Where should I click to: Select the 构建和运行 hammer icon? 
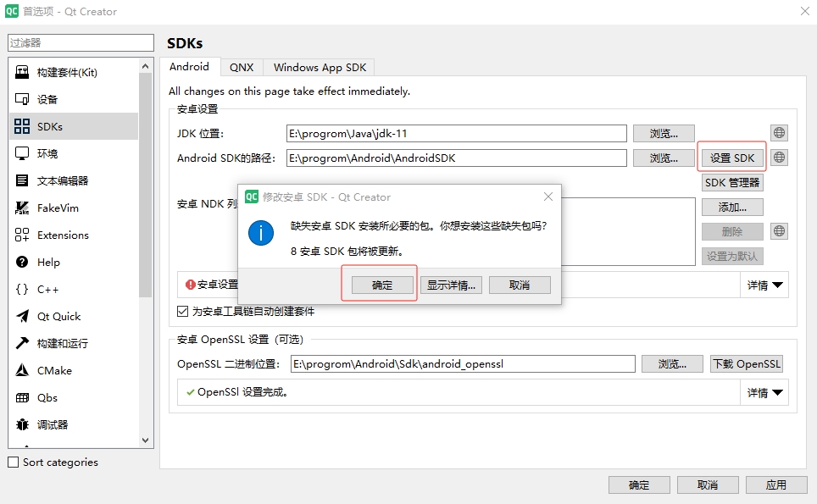tap(22, 343)
